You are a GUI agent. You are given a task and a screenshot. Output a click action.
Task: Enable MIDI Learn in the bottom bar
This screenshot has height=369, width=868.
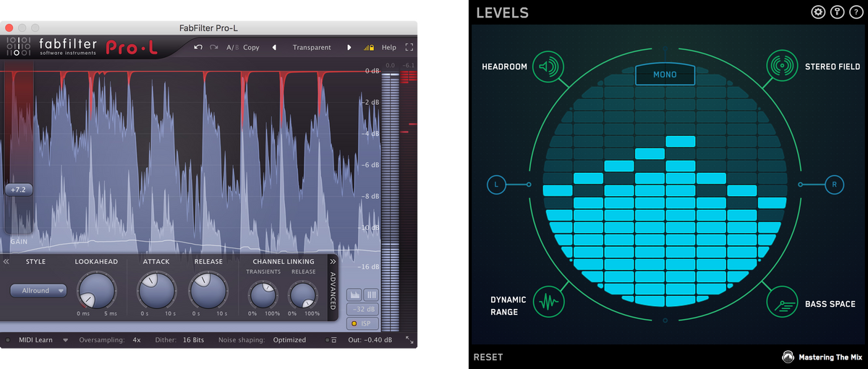click(35, 340)
